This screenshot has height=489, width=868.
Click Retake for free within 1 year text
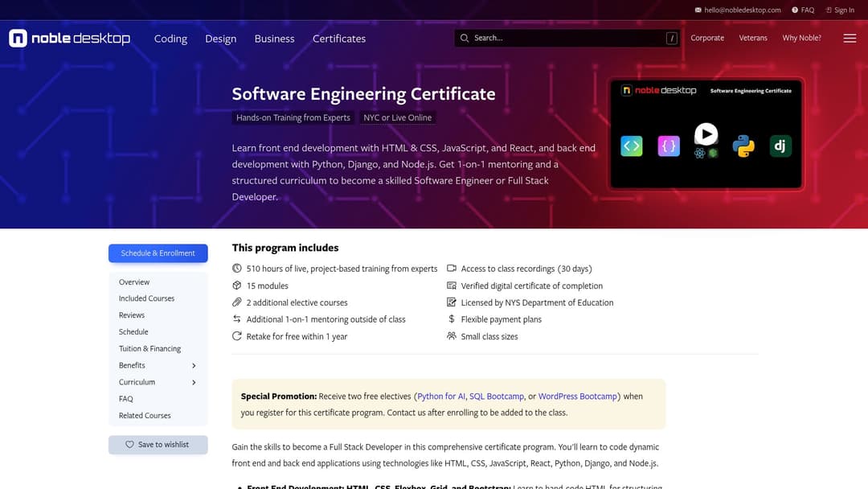click(x=297, y=336)
